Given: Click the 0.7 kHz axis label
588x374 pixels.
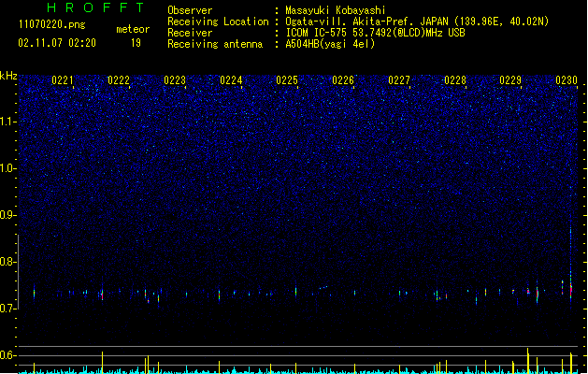Looking at the screenshot, I should (8, 309).
